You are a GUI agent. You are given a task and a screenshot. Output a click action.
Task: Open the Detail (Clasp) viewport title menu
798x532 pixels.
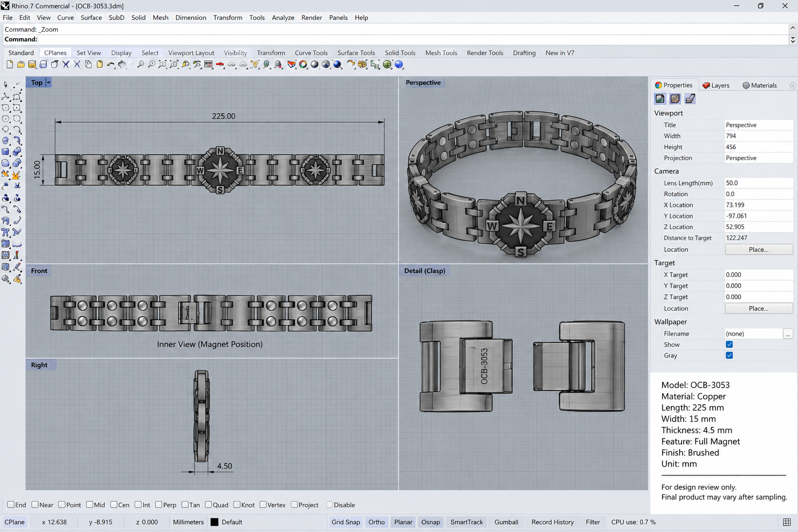click(x=424, y=271)
